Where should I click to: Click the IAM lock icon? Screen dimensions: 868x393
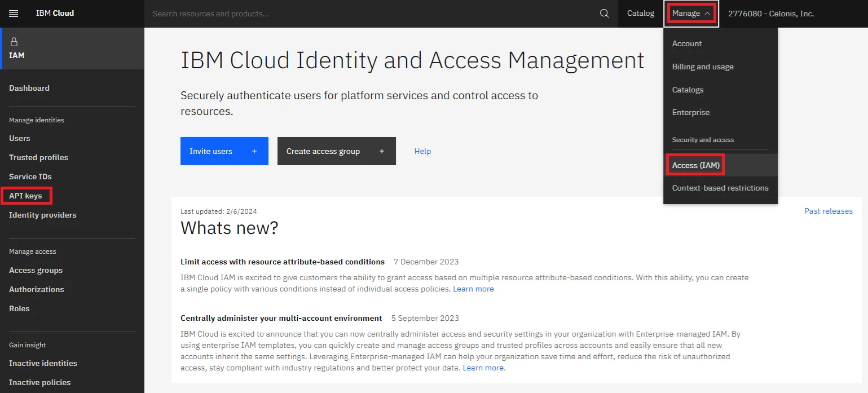(14, 42)
